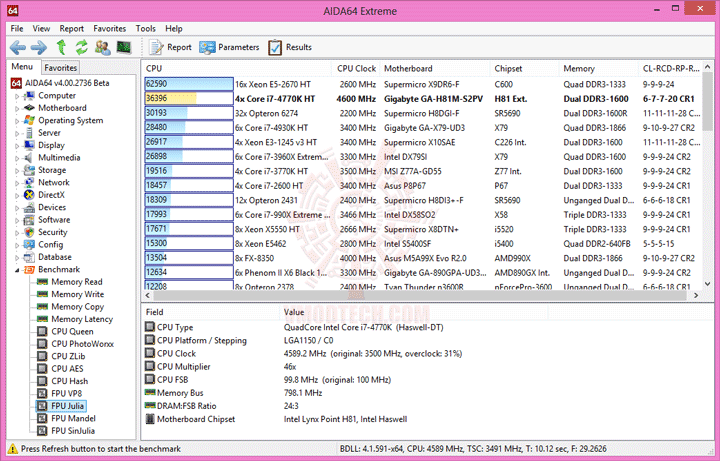Viewport: 720px width, 461px height.
Task: Expand the Multimedia tree node
Action: pyautogui.click(x=17, y=158)
